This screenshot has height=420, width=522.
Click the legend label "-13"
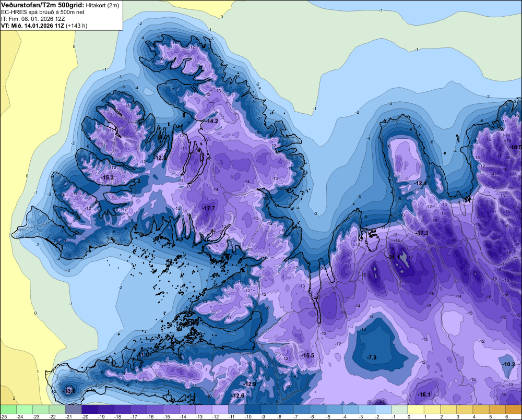coord(199,417)
